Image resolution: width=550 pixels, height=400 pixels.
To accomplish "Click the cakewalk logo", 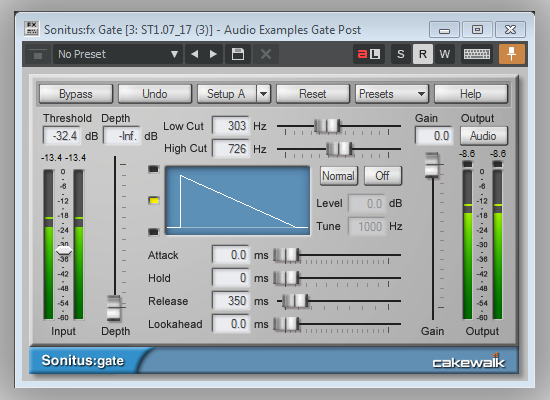I will [469, 361].
